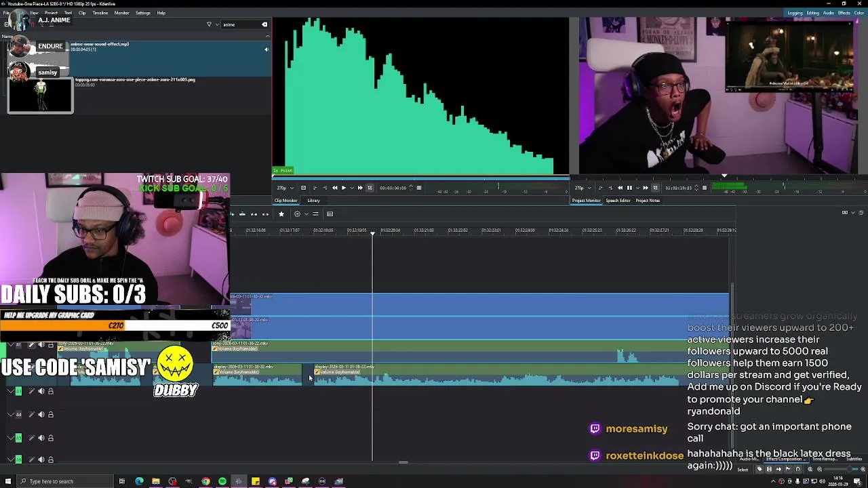Adjust Clip Monitor audio volume slider
The height and width of the screenshot is (488, 868).
(498, 186)
